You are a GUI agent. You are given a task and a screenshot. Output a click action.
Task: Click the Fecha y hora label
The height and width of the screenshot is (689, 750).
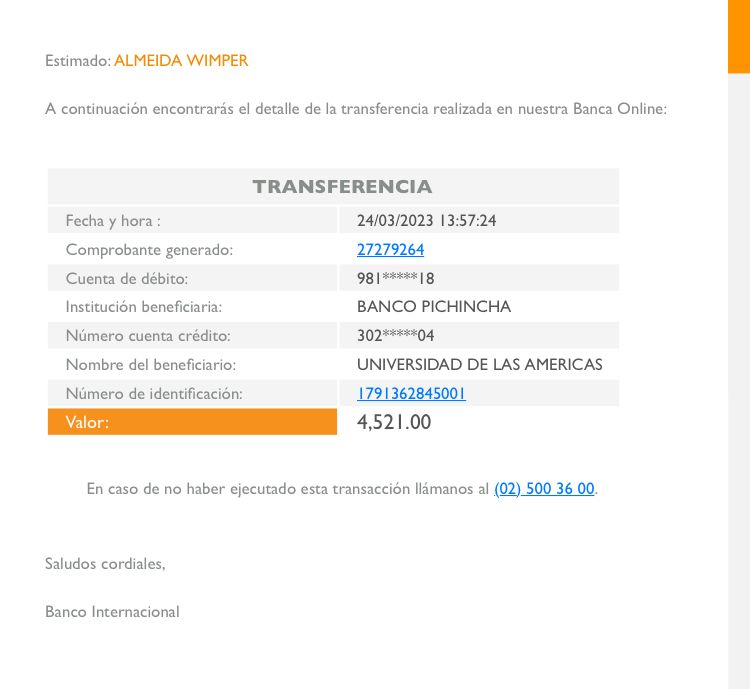[x=113, y=220]
